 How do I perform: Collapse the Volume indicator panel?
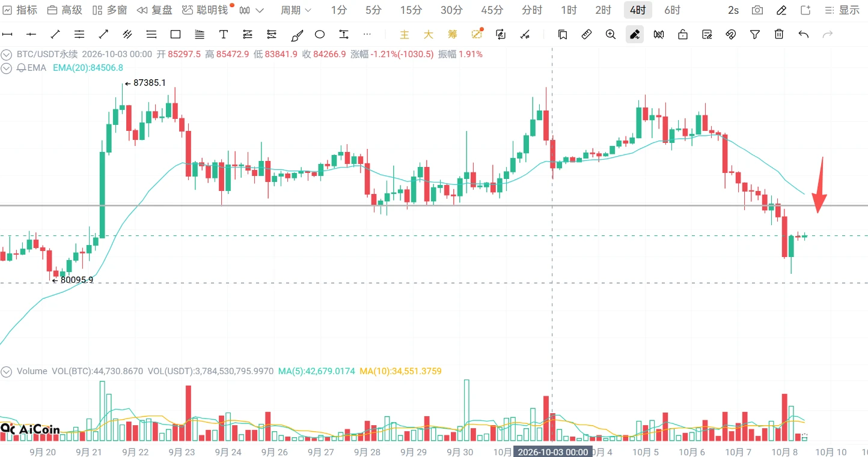(7, 371)
